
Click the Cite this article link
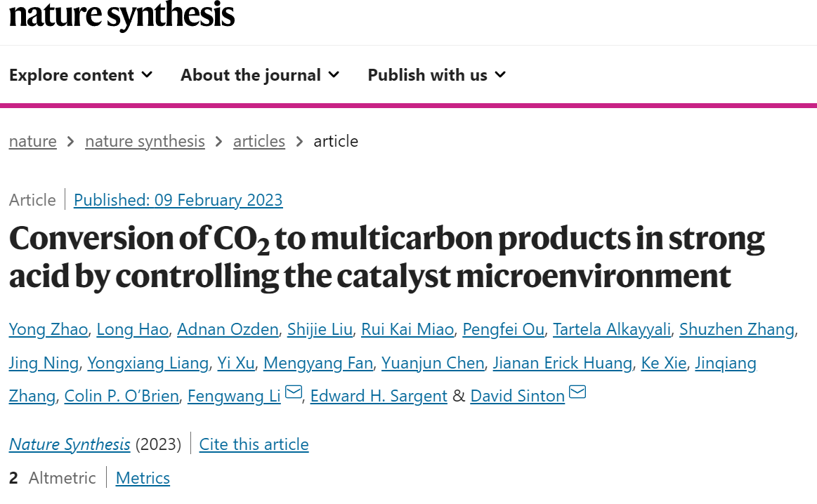[x=254, y=444]
